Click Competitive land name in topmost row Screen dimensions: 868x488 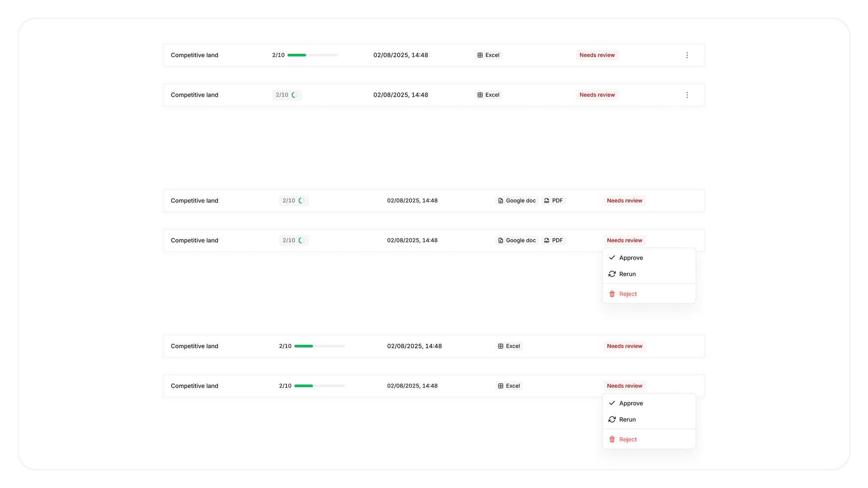pyautogui.click(x=195, y=55)
